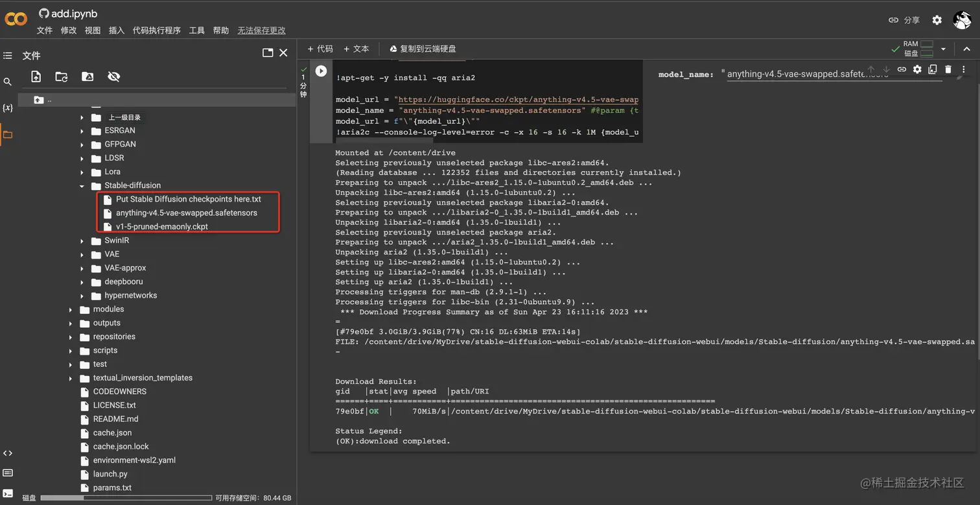The image size is (980, 505).
Task: Go up to parent directory row
Action: [157, 100]
